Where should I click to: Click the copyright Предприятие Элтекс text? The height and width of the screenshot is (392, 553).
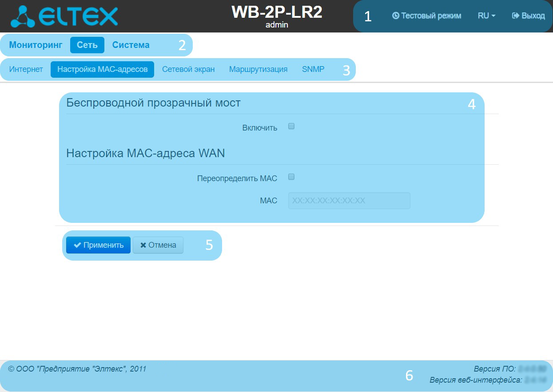pyautogui.click(x=77, y=369)
